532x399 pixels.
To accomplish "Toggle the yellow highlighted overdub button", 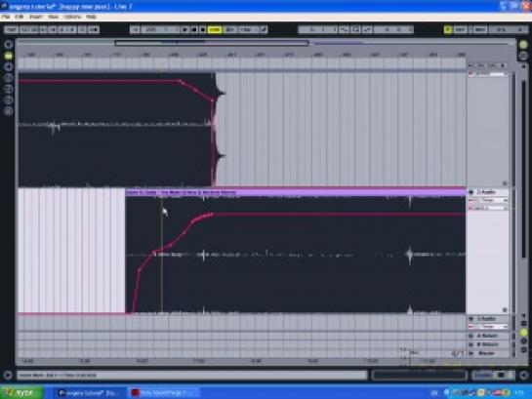I will click(215, 30).
